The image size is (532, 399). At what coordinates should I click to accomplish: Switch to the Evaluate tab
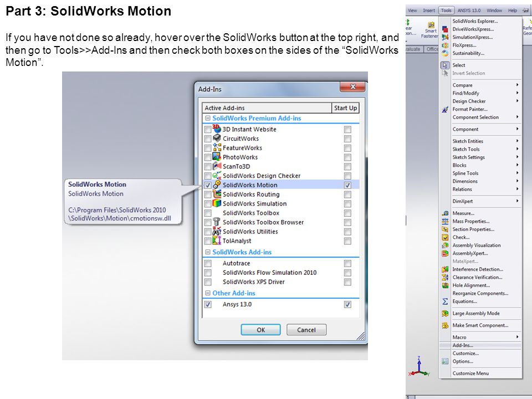tap(413, 49)
